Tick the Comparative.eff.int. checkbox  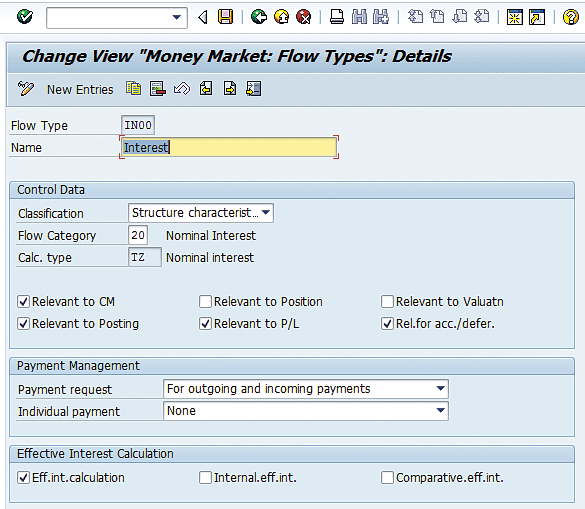[387, 477]
